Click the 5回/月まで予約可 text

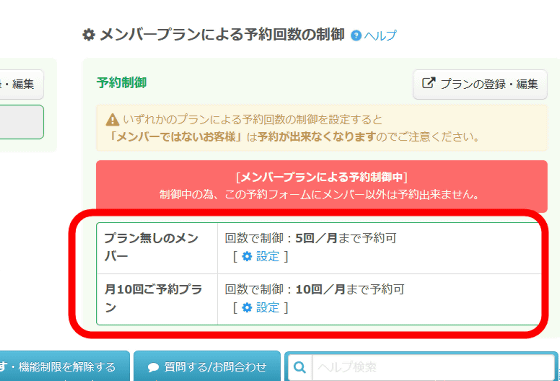346,238
